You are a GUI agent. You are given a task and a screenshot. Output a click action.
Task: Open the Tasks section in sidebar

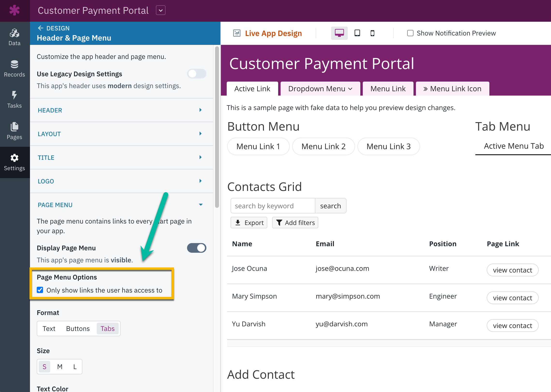14,100
